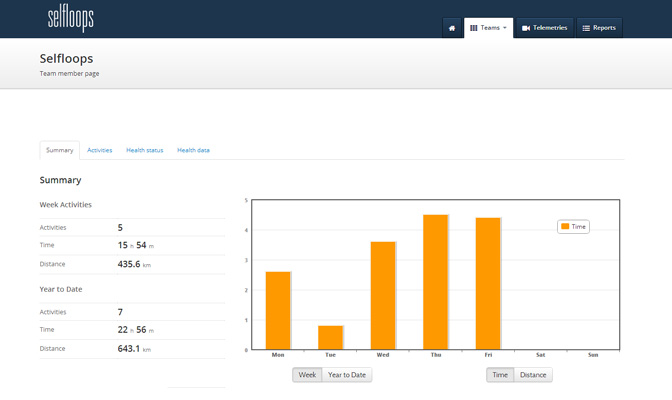Click the Tuesday bar in chart
Viewport: 672px width, 400px height.
331,337
